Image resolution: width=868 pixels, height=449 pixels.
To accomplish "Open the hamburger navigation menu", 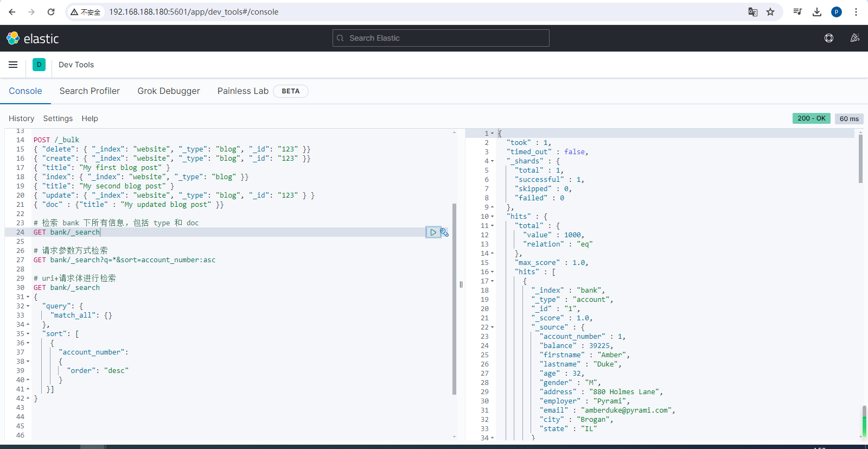I will pyautogui.click(x=13, y=65).
